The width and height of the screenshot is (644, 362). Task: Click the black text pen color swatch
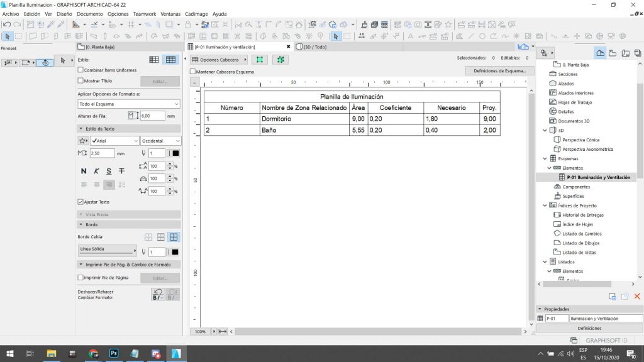(175, 153)
